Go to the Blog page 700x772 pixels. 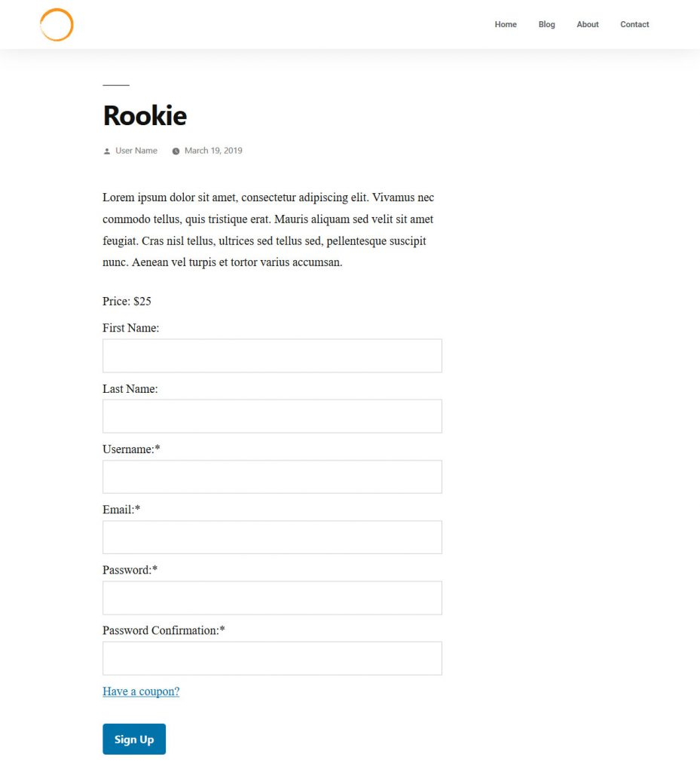click(547, 25)
